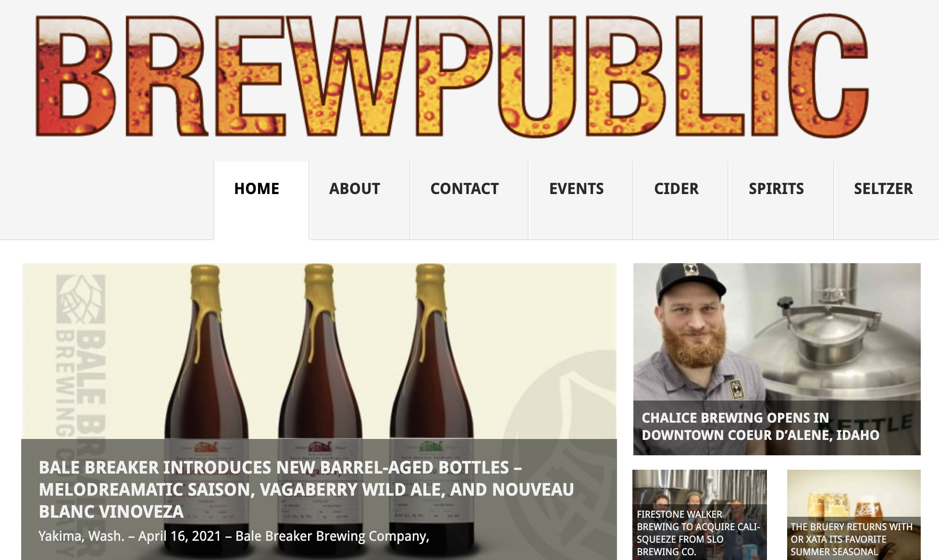Select EVENTS in the navigation bar
The height and width of the screenshot is (560, 939).
click(576, 189)
